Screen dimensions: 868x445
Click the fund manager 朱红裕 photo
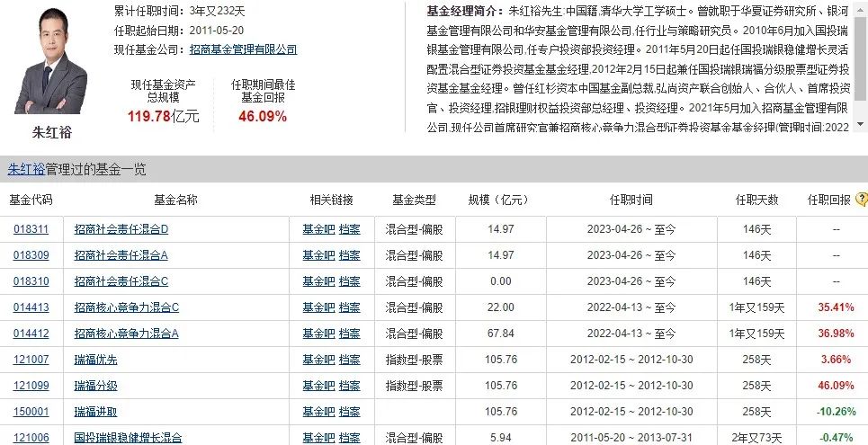tap(51, 63)
